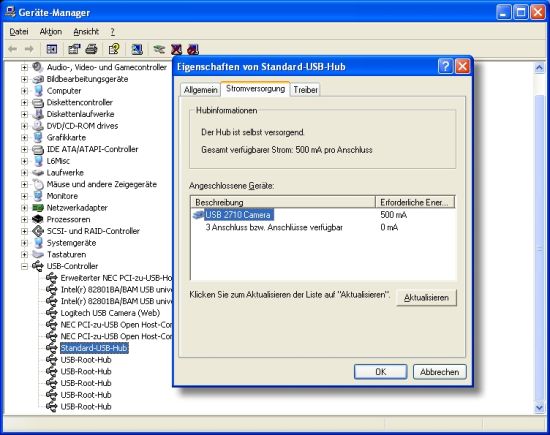Click the Help question mark in dialog title bar
The width and height of the screenshot is (550, 435).
(445, 66)
